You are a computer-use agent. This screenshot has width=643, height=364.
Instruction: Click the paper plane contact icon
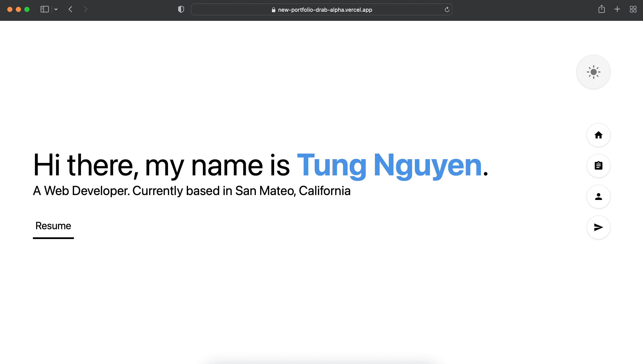pos(598,227)
